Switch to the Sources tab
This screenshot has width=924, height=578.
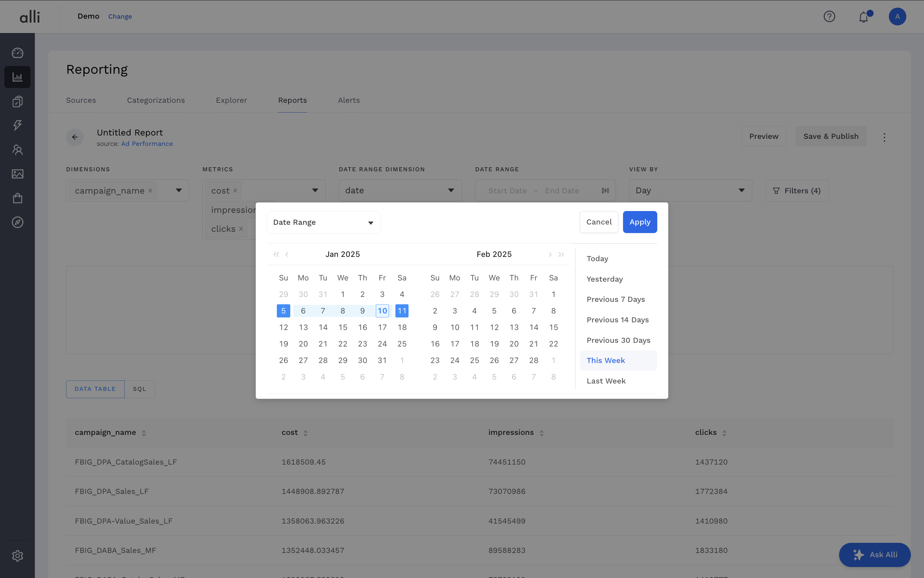tap(81, 100)
